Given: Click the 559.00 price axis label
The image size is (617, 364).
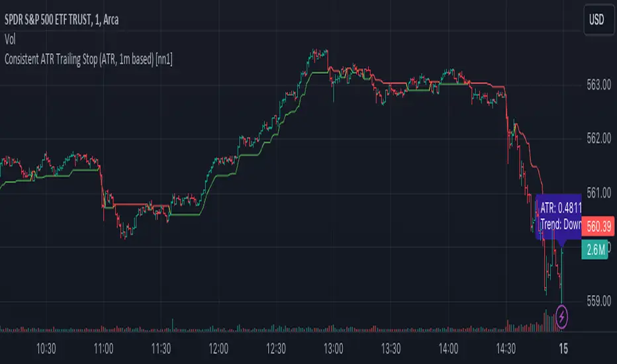Looking at the screenshot, I should 598,301.
